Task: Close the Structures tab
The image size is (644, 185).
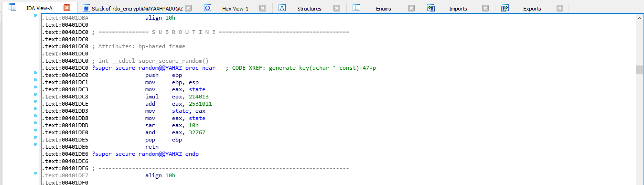Action: [x=337, y=8]
